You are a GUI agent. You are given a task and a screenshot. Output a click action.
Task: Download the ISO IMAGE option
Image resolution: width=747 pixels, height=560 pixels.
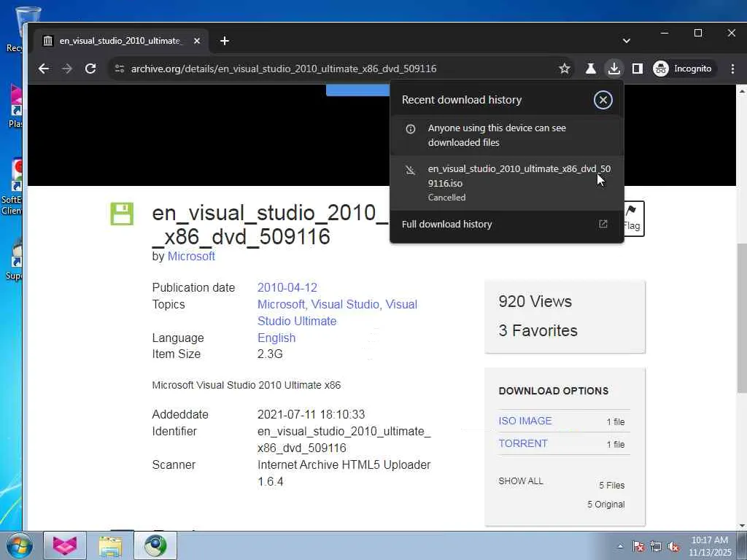525,421
